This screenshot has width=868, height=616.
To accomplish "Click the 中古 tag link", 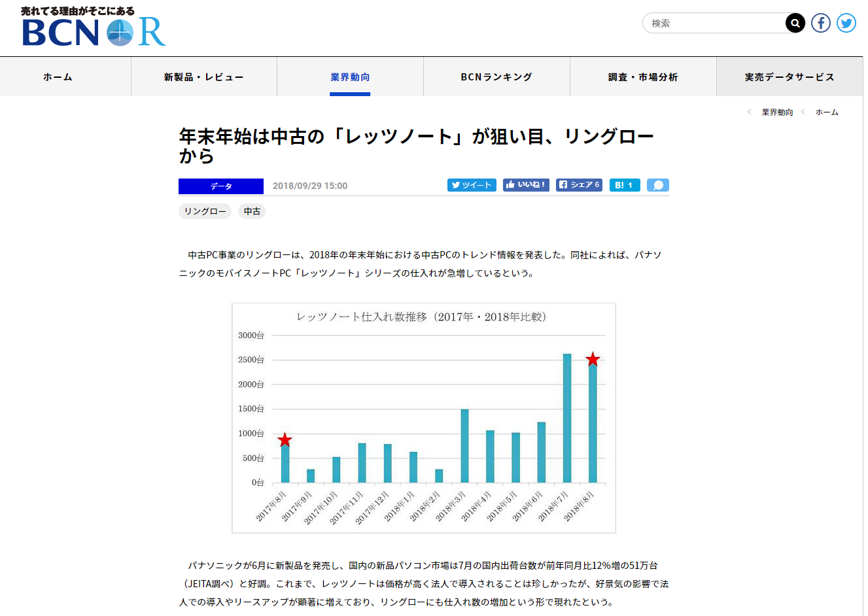I will click(252, 211).
